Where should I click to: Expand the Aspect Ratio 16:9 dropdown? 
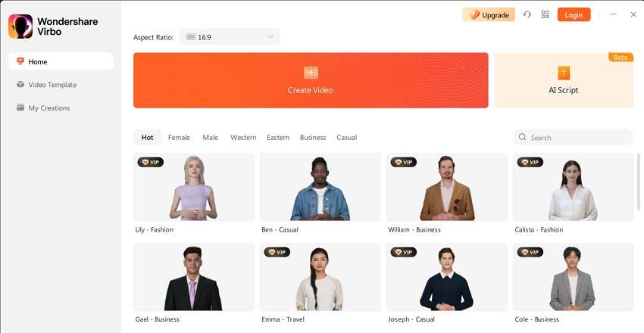point(230,37)
